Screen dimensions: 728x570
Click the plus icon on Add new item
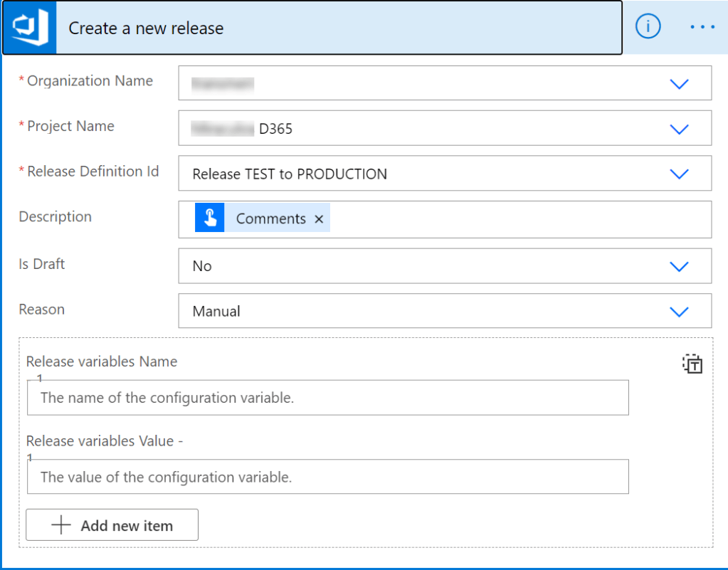tap(61, 526)
